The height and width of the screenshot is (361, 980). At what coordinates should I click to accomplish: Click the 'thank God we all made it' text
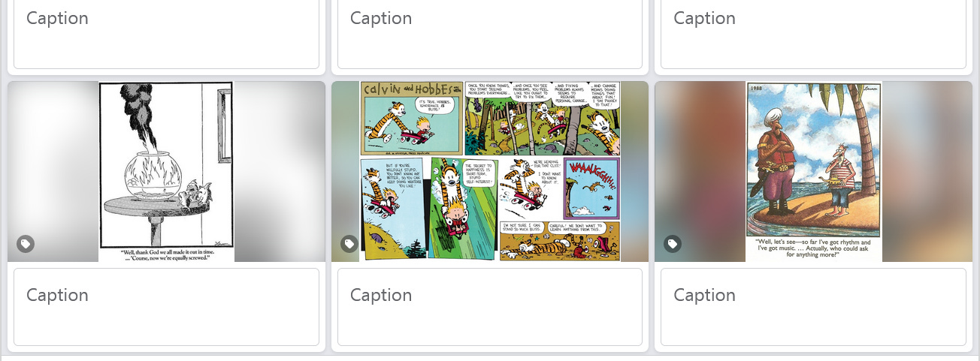pos(166,254)
